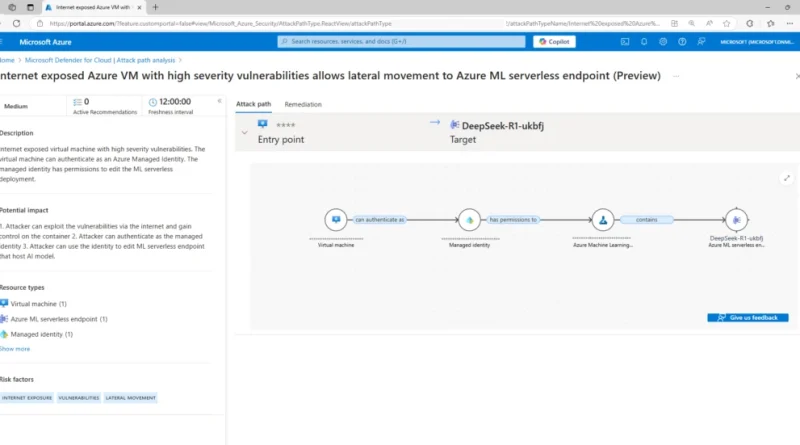Click the Copilot button
Image resolution: width=800 pixels, height=445 pixels.
(554, 42)
